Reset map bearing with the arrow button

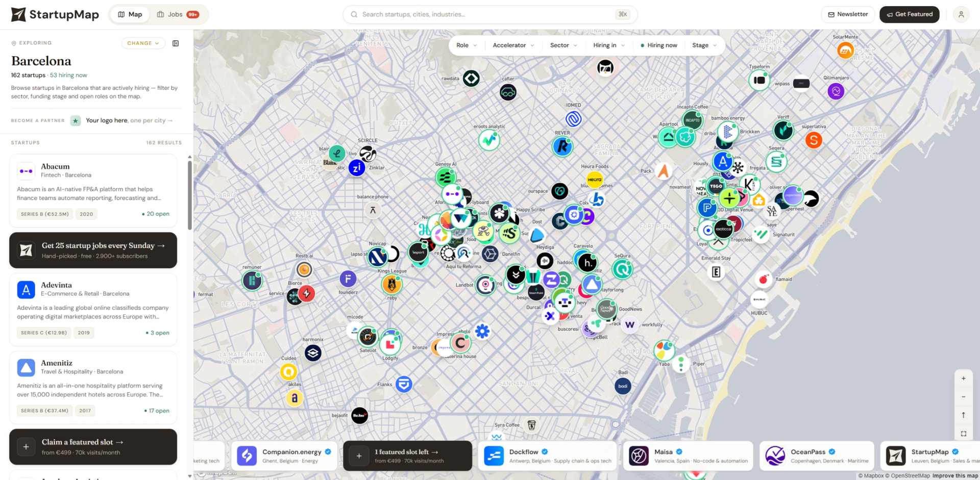[963, 415]
